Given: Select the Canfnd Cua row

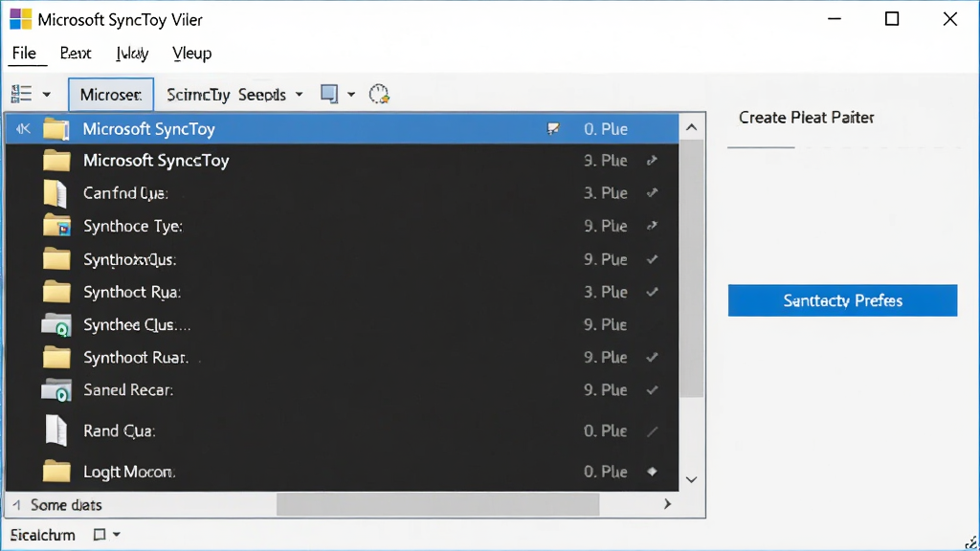Looking at the screenshot, I should (342, 193).
